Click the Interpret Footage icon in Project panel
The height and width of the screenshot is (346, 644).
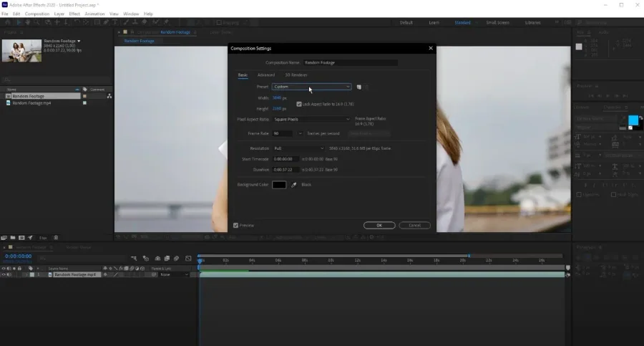click(4, 238)
